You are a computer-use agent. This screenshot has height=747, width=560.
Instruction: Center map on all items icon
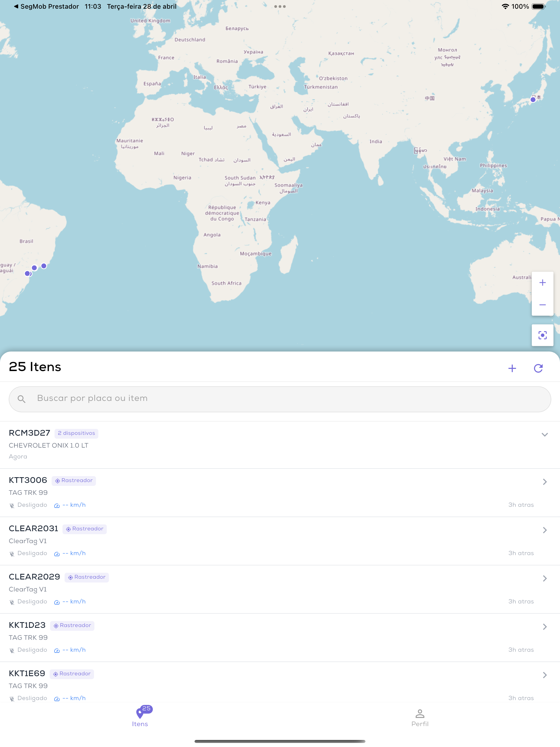(x=542, y=335)
